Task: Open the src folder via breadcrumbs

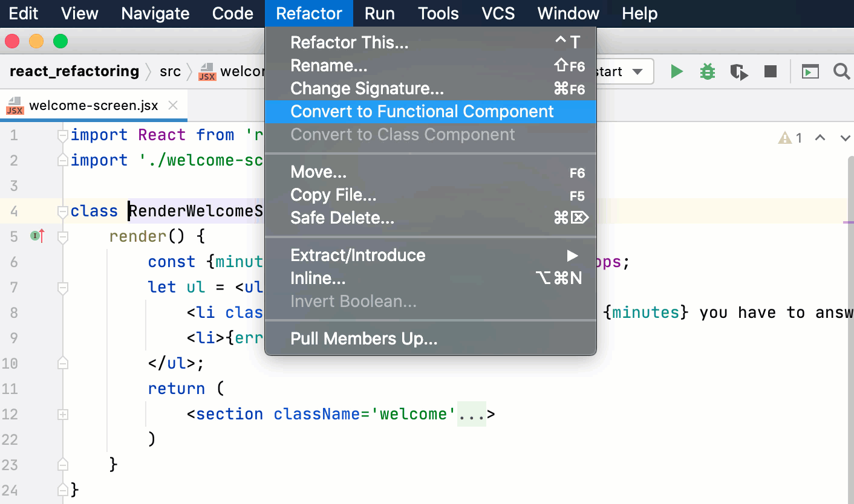Action: tap(171, 71)
